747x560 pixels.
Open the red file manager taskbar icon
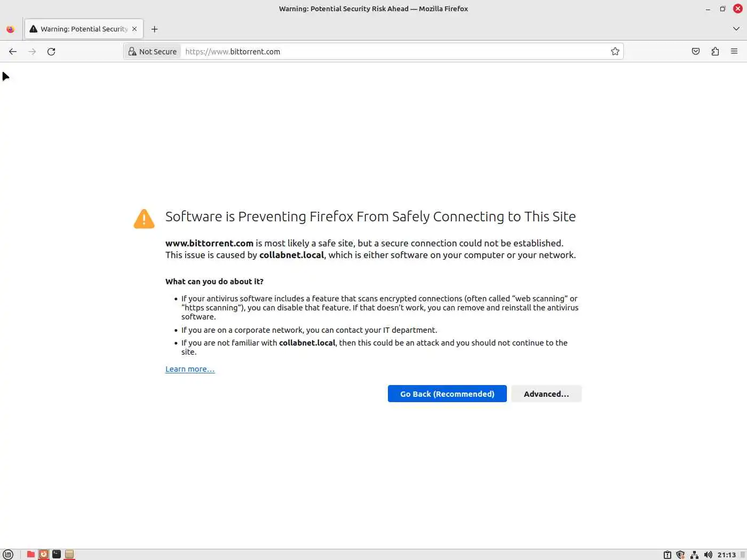pos(31,555)
